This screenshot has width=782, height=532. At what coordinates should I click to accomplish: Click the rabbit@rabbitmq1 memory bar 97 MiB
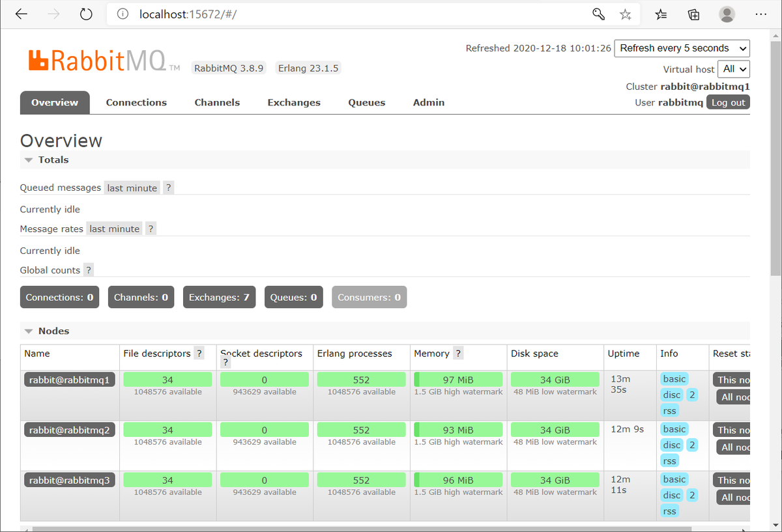[x=458, y=380]
